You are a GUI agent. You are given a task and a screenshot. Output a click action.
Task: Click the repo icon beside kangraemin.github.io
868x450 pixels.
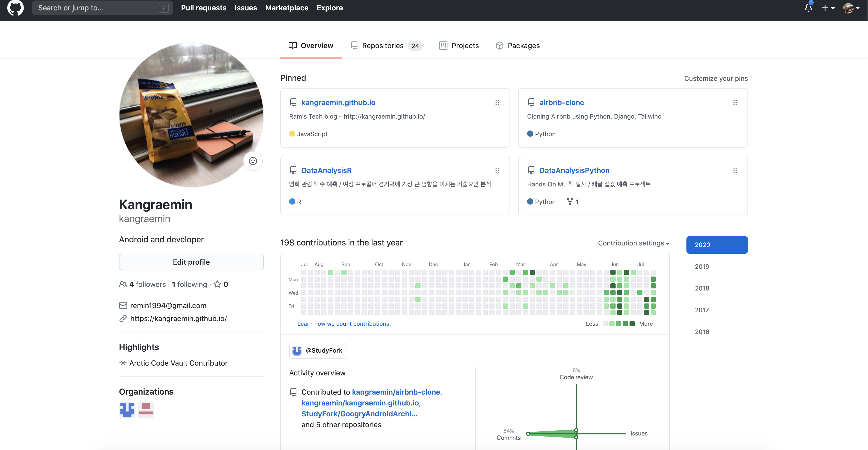[293, 103]
